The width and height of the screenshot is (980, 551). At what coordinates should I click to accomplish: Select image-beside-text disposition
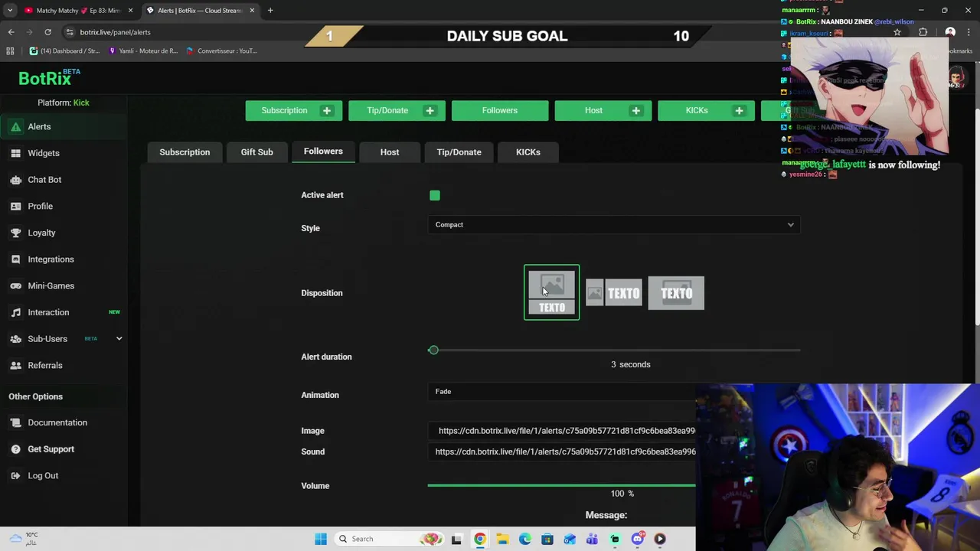[614, 293]
